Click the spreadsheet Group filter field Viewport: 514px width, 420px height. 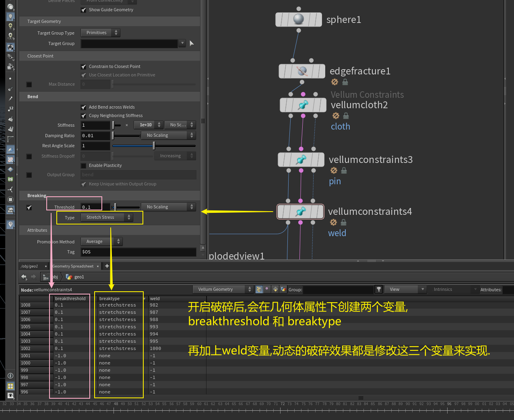338,290
